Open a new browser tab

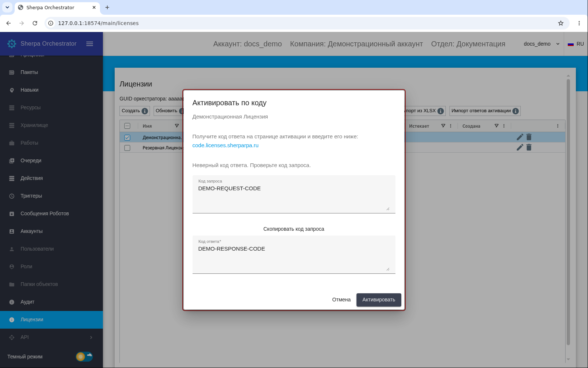pyautogui.click(x=107, y=7)
